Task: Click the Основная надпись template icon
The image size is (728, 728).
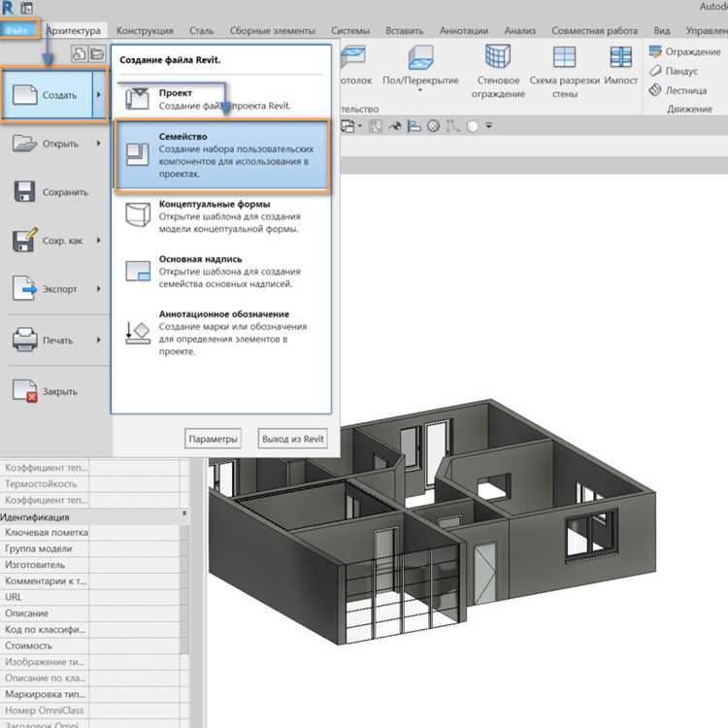Action: (138, 271)
